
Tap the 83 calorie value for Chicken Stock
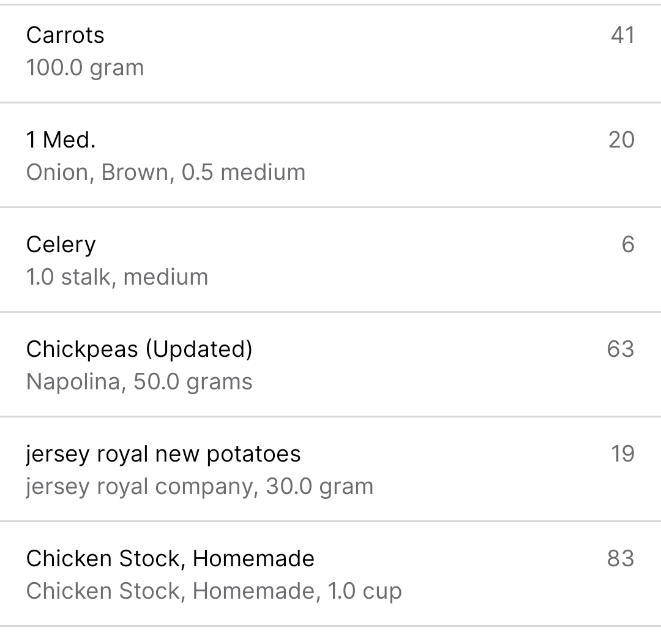[x=621, y=558]
